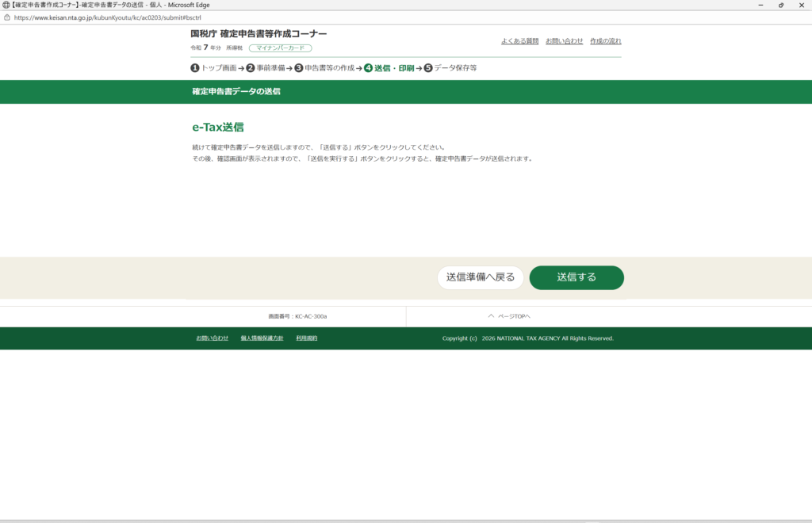
Task: Open the 作成の流れ header link
Action: (x=606, y=40)
